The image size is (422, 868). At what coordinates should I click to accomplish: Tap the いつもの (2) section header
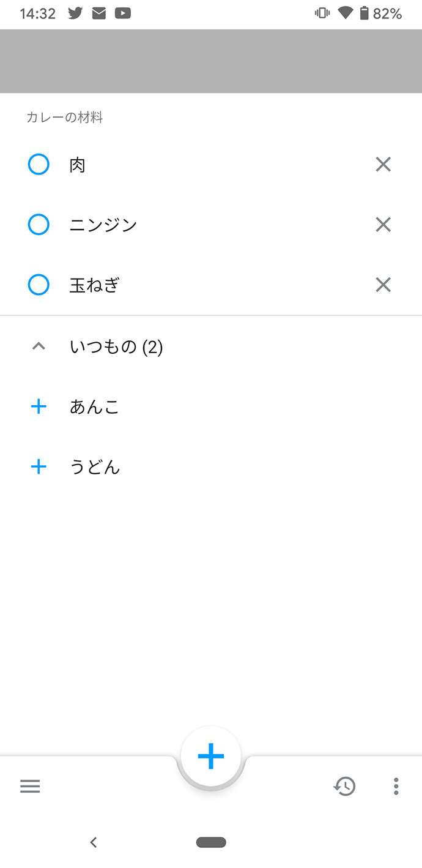[116, 347]
